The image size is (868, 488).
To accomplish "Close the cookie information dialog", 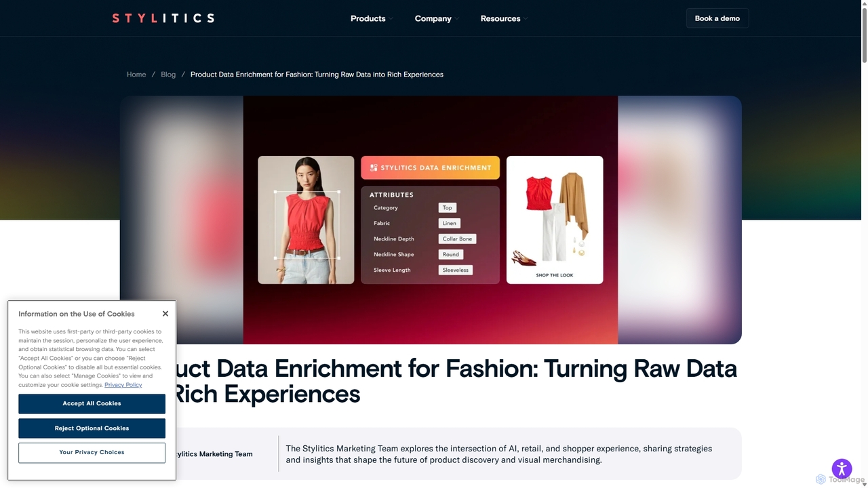I will (165, 314).
